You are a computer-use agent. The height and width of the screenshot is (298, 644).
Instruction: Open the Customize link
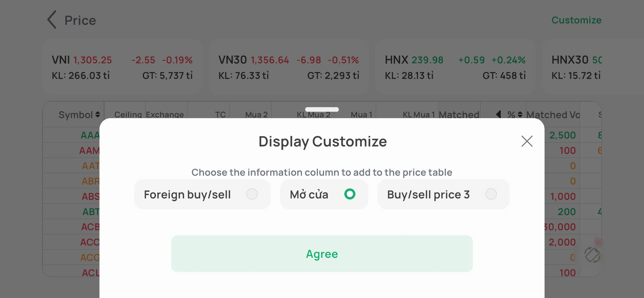pos(576,20)
